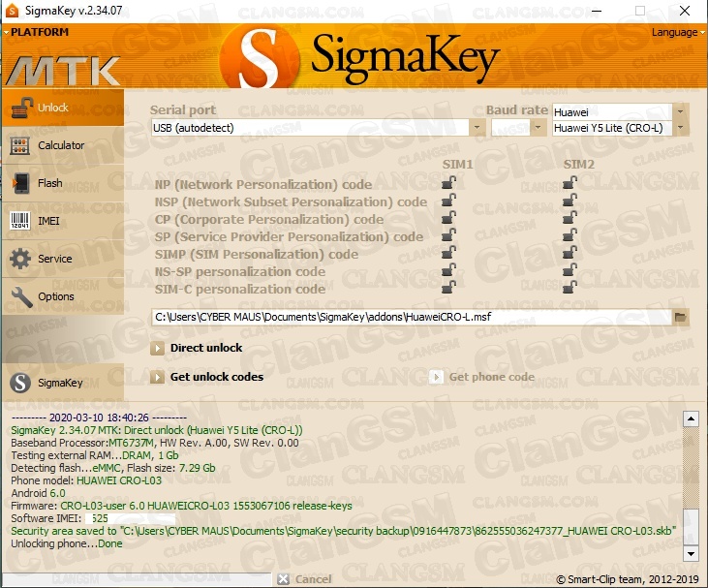
Task: Click the Service gear icon
Action: pos(20,259)
